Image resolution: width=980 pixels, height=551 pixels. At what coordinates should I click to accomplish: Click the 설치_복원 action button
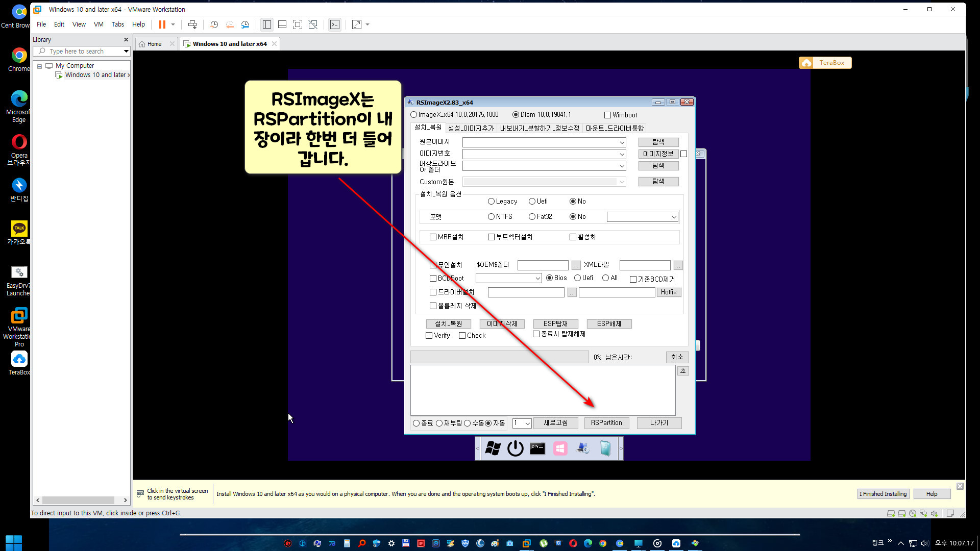(x=448, y=324)
